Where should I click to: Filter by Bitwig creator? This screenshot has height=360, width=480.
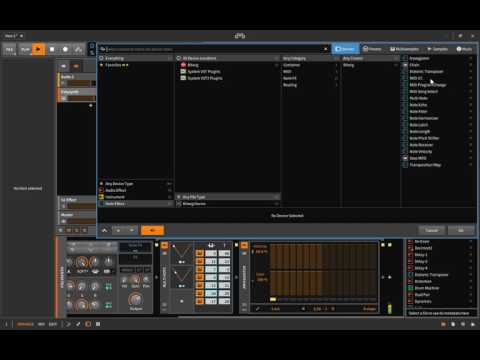click(370, 65)
